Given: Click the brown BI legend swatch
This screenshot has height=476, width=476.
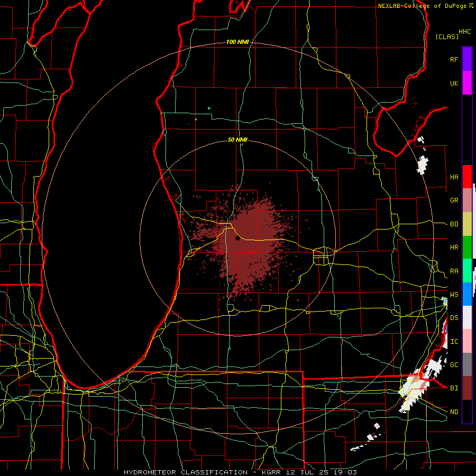Looking at the screenshot, I should pyautogui.click(x=467, y=388).
